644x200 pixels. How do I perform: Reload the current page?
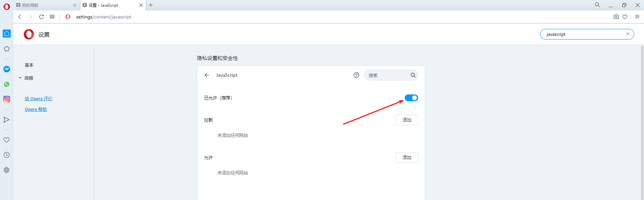tap(41, 17)
